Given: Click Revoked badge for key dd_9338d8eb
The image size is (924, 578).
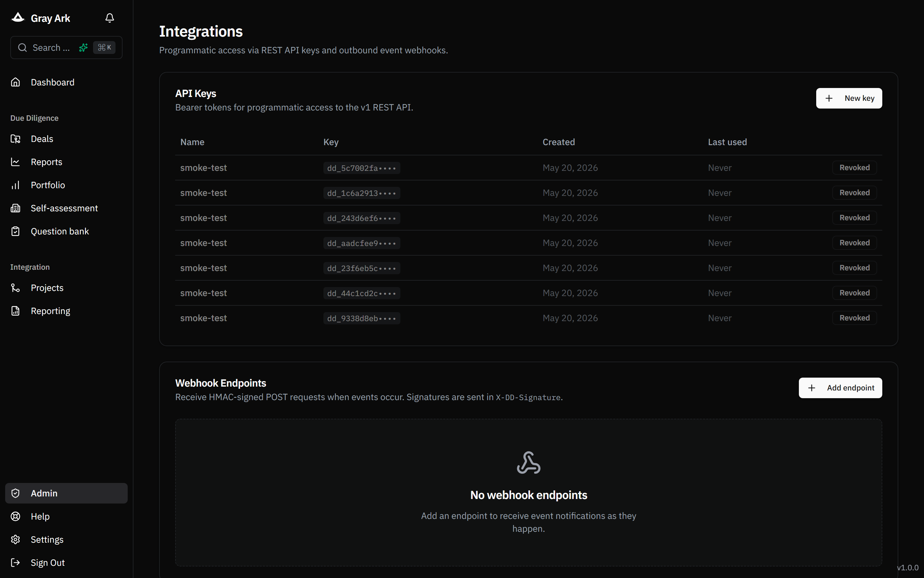Looking at the screenshot, I should pos(854,318).
